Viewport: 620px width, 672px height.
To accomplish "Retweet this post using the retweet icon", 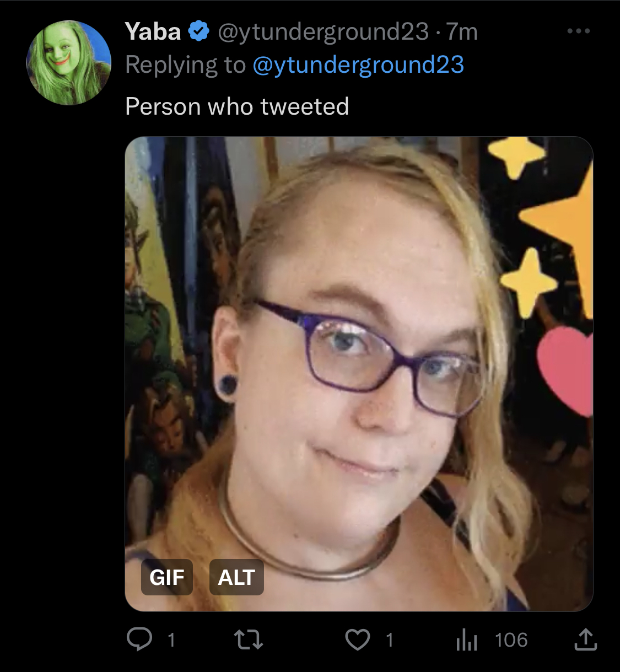I will click(x=249, y=640).
